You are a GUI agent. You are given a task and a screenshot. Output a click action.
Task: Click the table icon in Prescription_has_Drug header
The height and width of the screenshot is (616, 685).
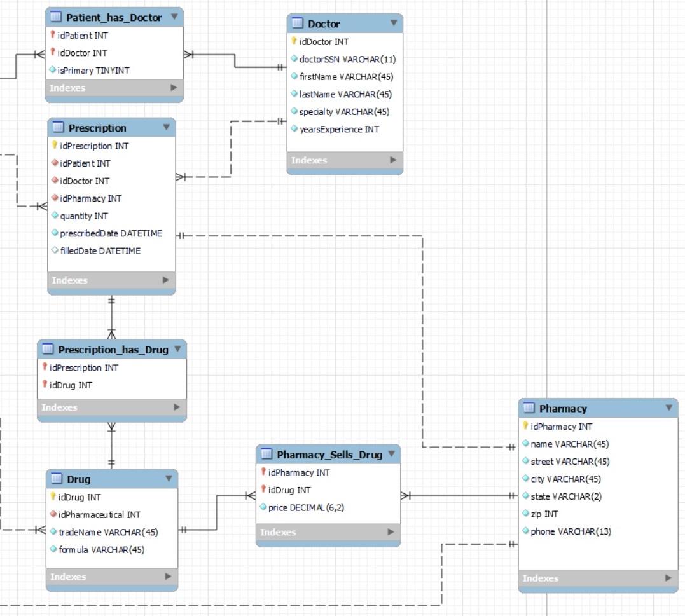click(48, 349)
